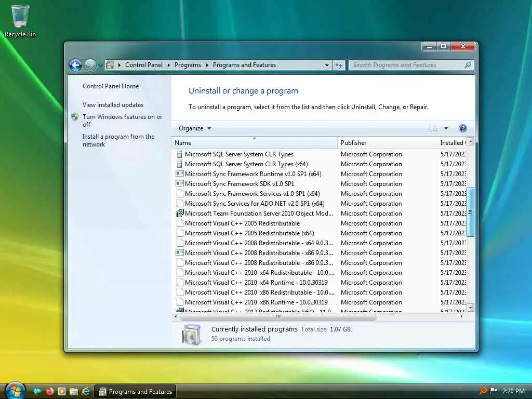Image resolution: width=532 pixels, height=399 pixels.
Task: Click the 2:20 PM taskbar clock
Action: click(x=513, y=391)
